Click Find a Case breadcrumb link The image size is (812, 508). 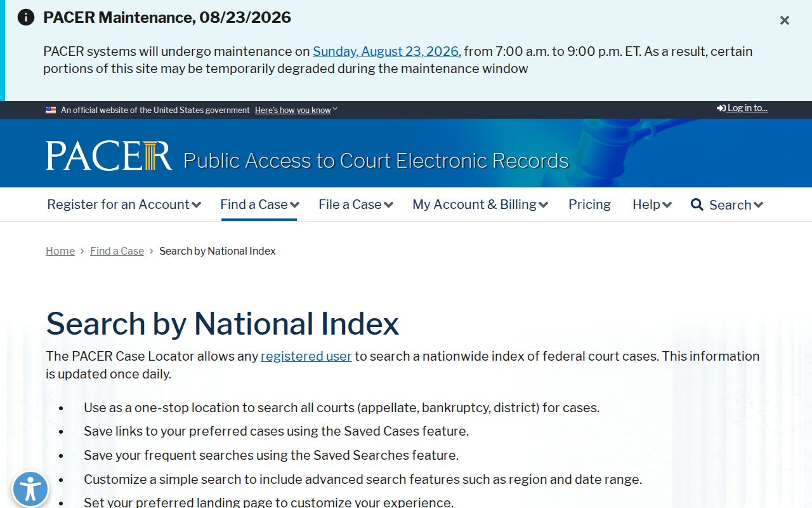pos(117,251)
